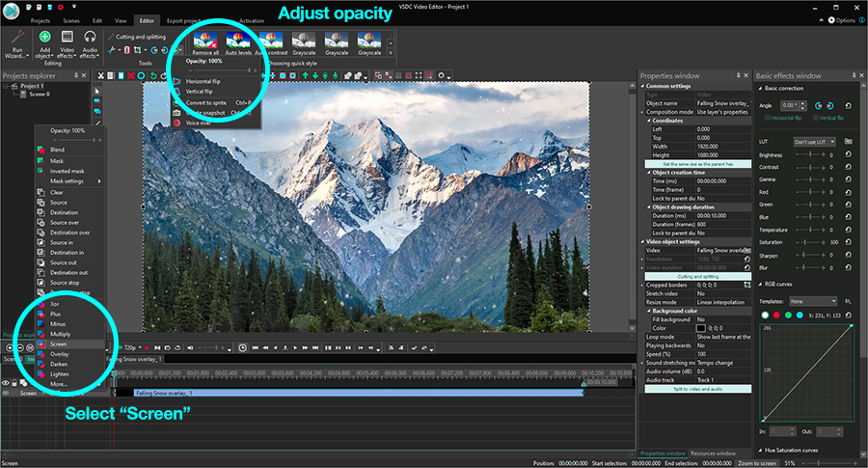Select the green curve channel circle
Image resolution: width=868 pixels, height=468 pixels.
[x=788, y=316]
